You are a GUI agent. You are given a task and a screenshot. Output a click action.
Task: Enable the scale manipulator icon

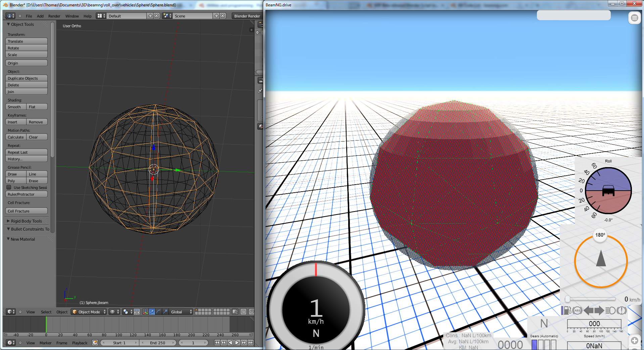coord(165,312)
